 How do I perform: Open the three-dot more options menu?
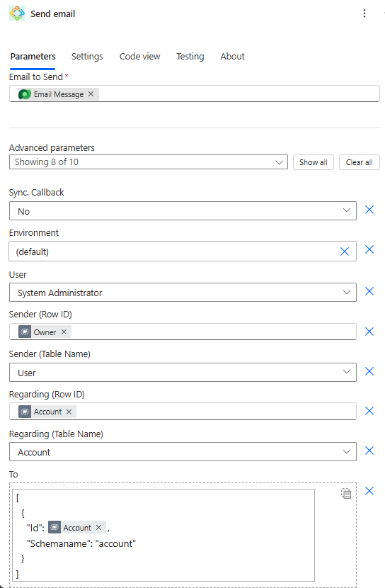pos(364,13)
